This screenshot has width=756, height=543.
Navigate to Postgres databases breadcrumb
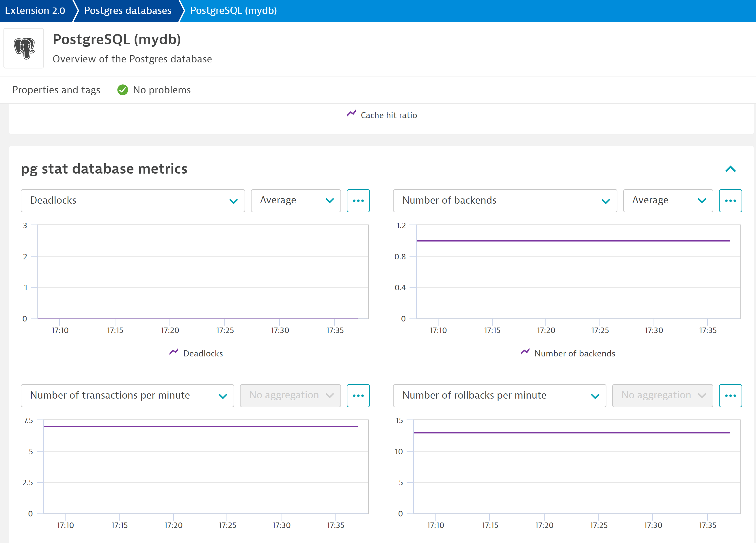click(x=127, y=10)
